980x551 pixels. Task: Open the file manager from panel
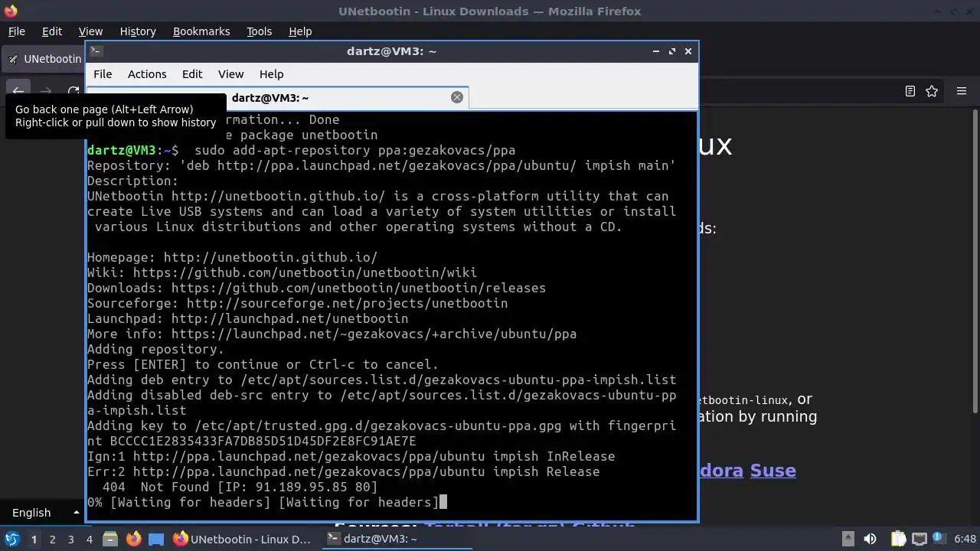(109, 539)
